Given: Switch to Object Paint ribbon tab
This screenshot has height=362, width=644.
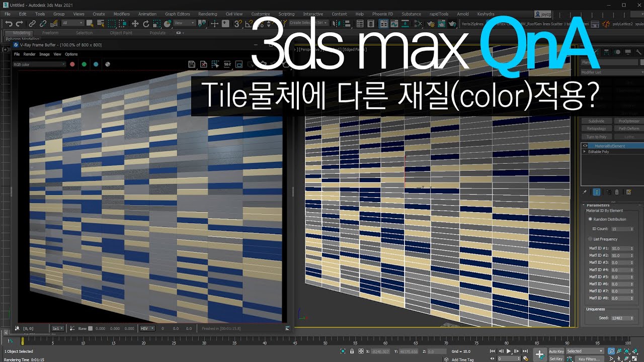Looking at the screenshot, I should 121,33.
